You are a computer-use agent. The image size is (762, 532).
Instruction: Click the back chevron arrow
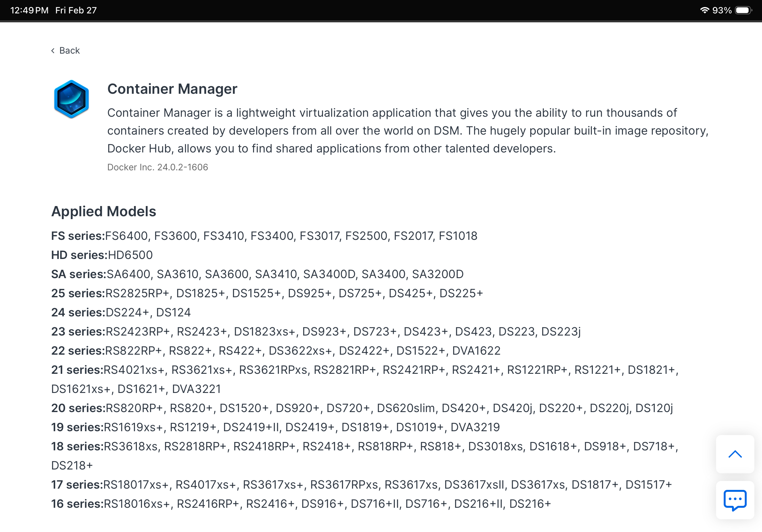[53, 50]
